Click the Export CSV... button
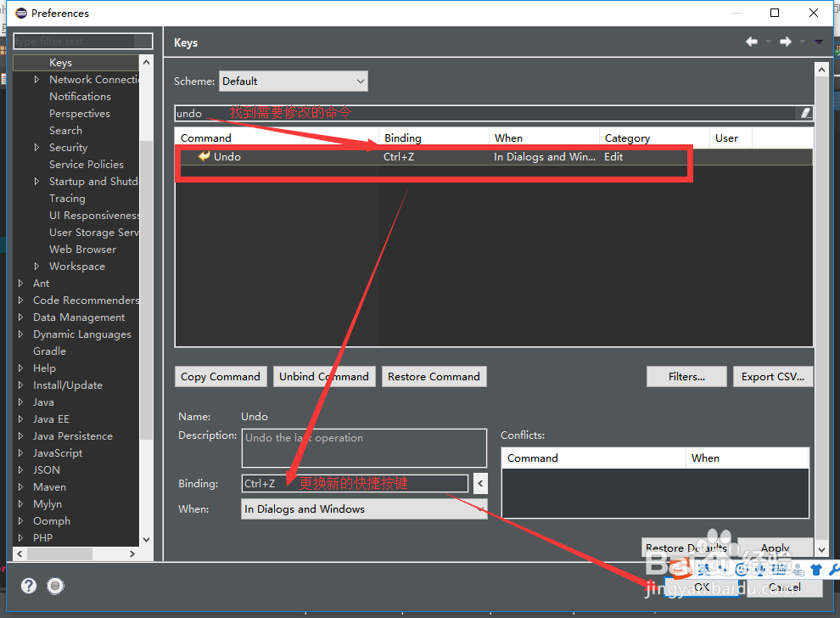The image size is (840, 618). pyautogui.click(x=773, y=376)
